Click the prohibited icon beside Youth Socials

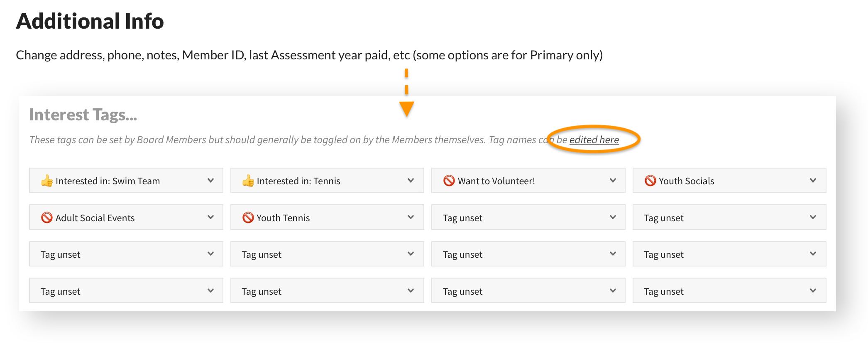pos(650,181)
